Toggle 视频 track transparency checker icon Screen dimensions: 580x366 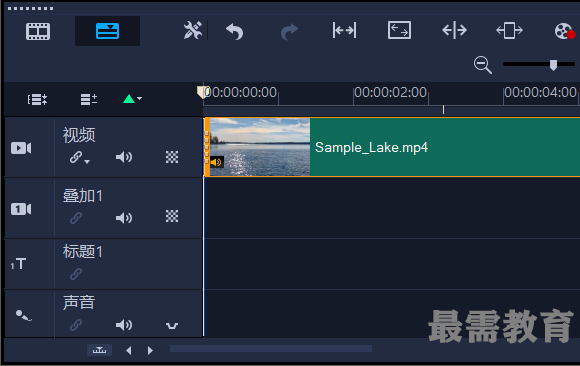172,157
